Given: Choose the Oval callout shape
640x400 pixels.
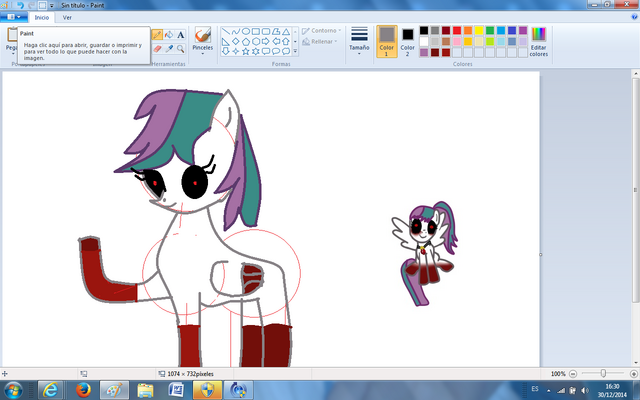Looking at the screenshot, I should coord(276,51).
